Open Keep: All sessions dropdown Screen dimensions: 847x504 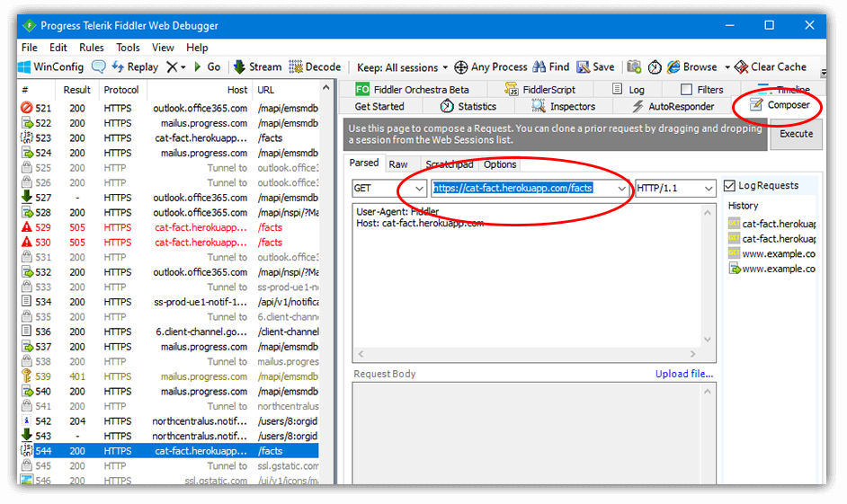click(403, 67)
